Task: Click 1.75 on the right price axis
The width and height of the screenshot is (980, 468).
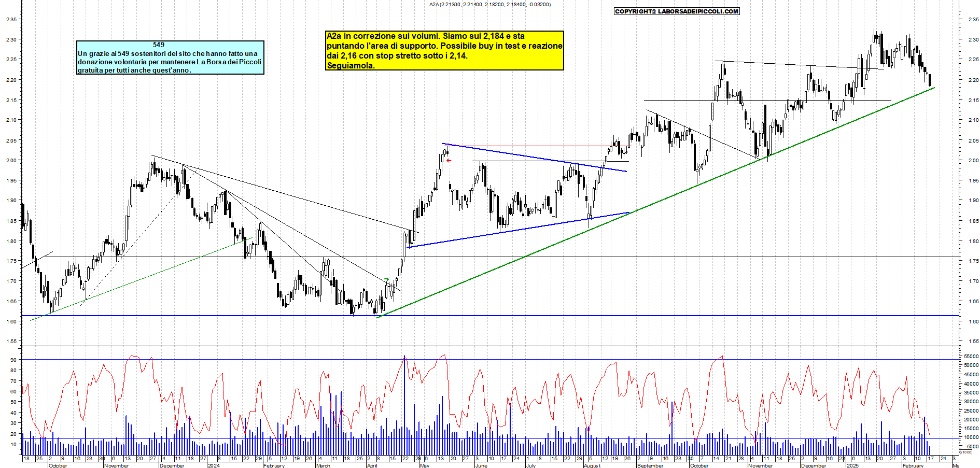Action: click(x=973, y=261)
